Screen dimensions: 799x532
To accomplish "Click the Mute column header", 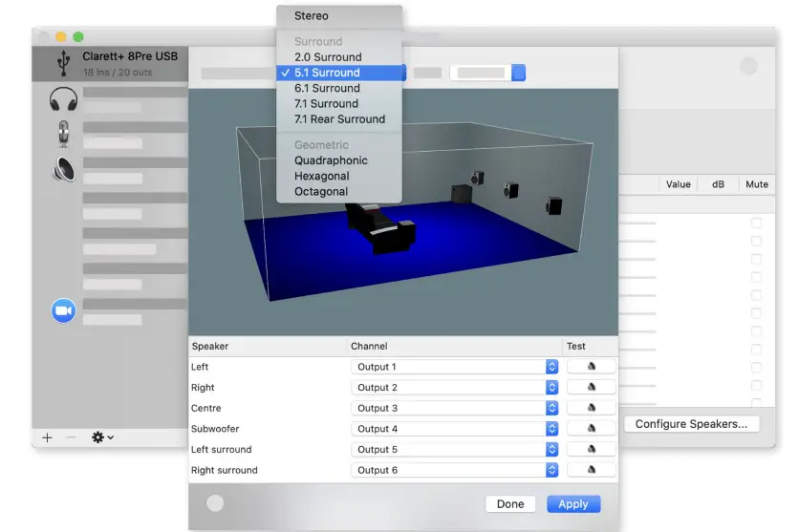I will point(757,184).
